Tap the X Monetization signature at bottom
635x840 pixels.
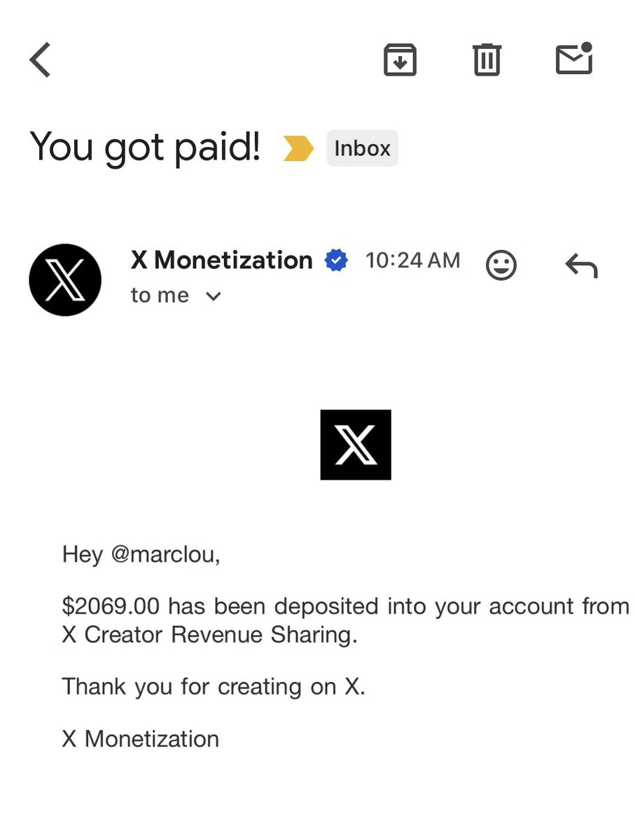pyautogui.click(x=140, y=739)
